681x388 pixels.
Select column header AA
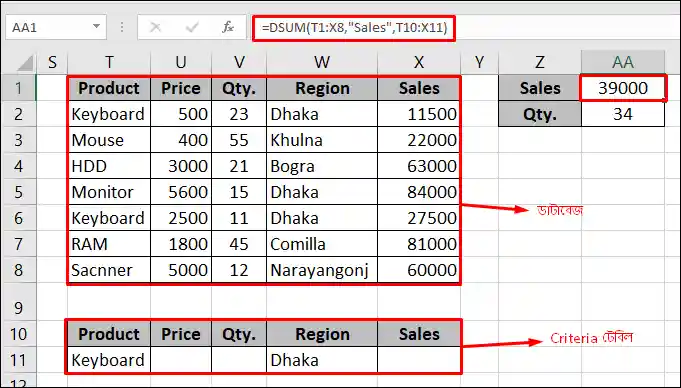(x=623, y=62)
